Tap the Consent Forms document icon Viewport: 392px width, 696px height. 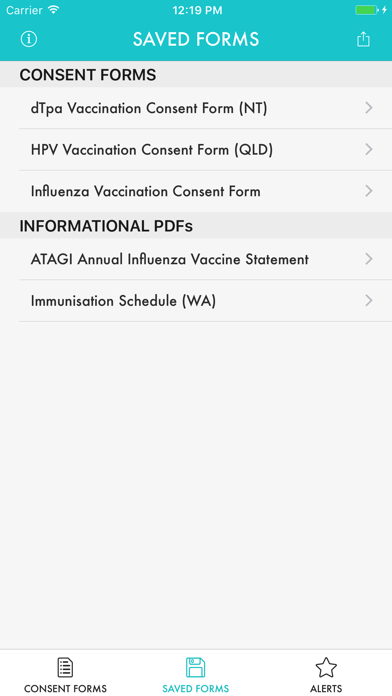(x=65, y=667)
